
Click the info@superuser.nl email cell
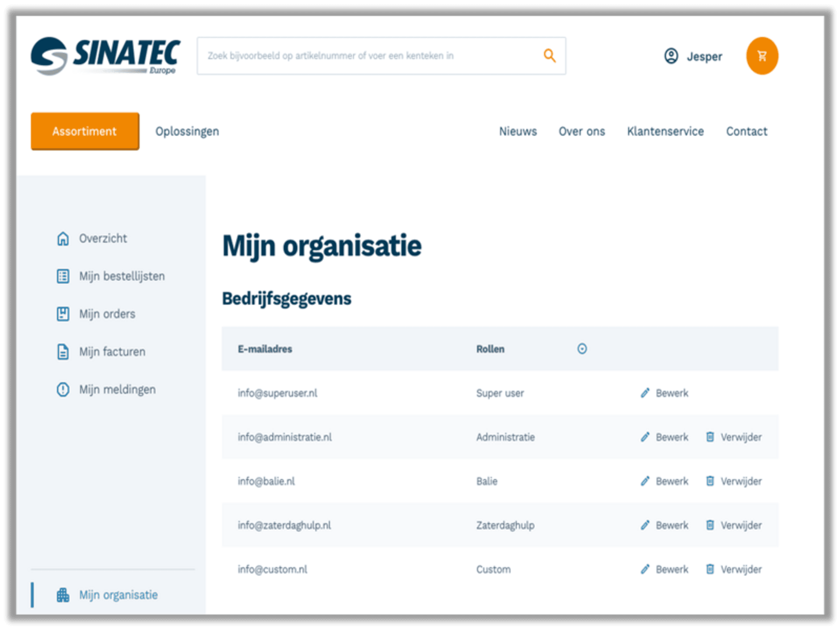[277, 393]
